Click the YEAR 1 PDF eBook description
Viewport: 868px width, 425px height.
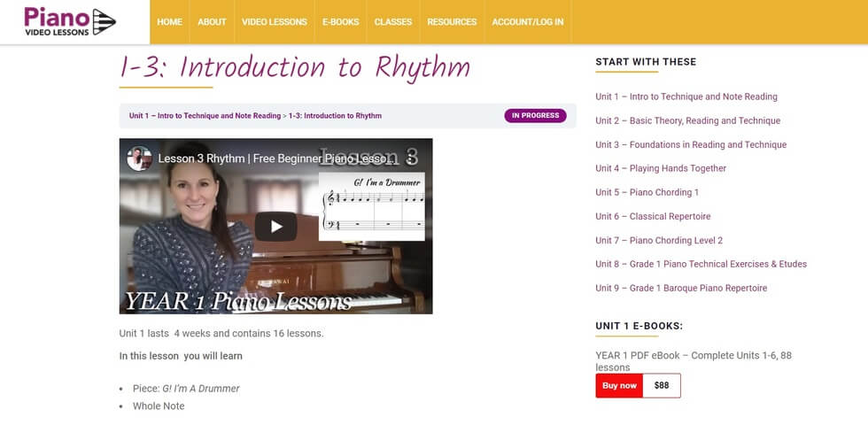[x=694, y=361]
